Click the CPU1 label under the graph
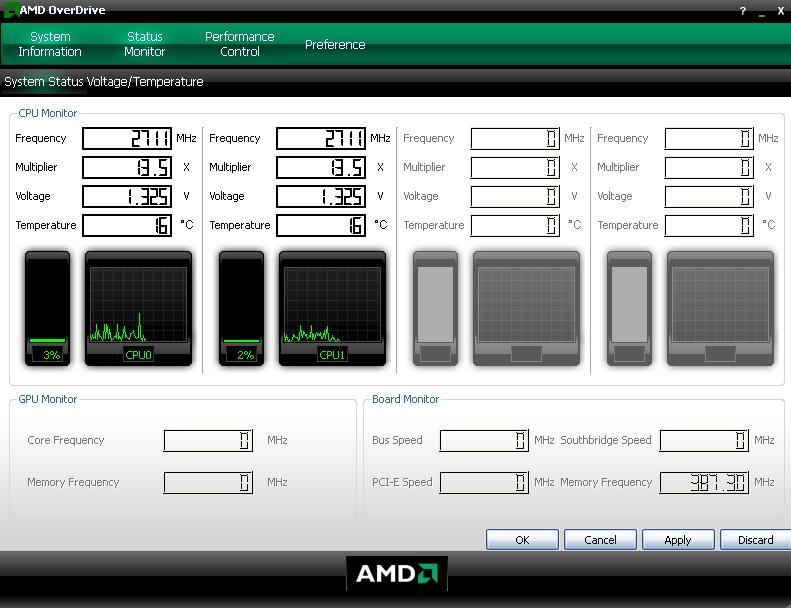 point(332,355)
